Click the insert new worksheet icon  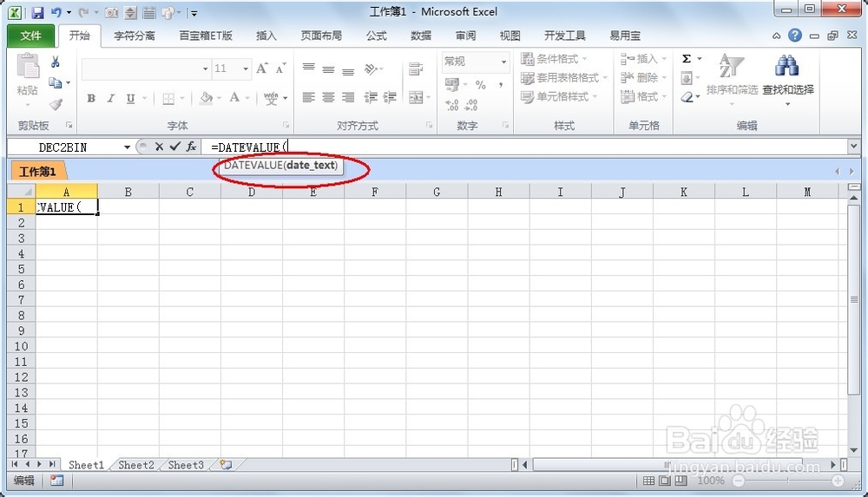[x=226, y=465]
